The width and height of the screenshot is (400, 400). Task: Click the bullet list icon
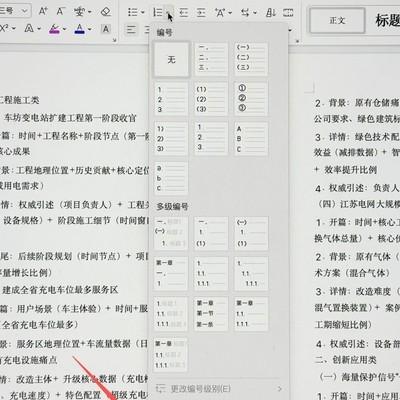coord(133,13)
